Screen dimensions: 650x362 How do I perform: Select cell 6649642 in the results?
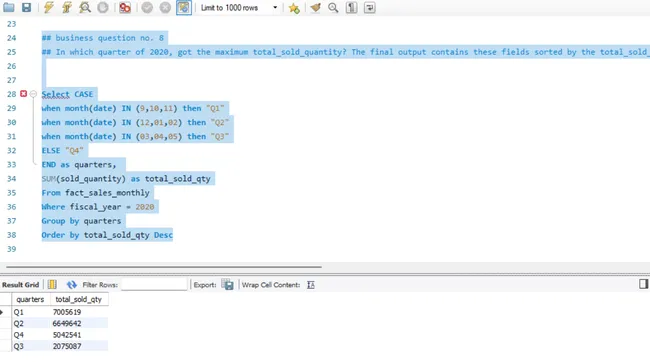tap(79, 323)
